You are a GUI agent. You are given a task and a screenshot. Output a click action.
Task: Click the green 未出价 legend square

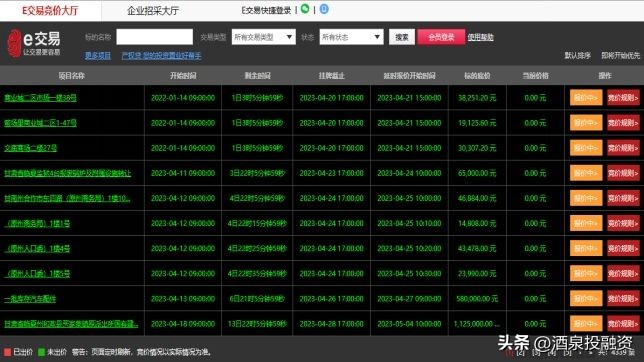pyautogui.click(x=41, y=352)
